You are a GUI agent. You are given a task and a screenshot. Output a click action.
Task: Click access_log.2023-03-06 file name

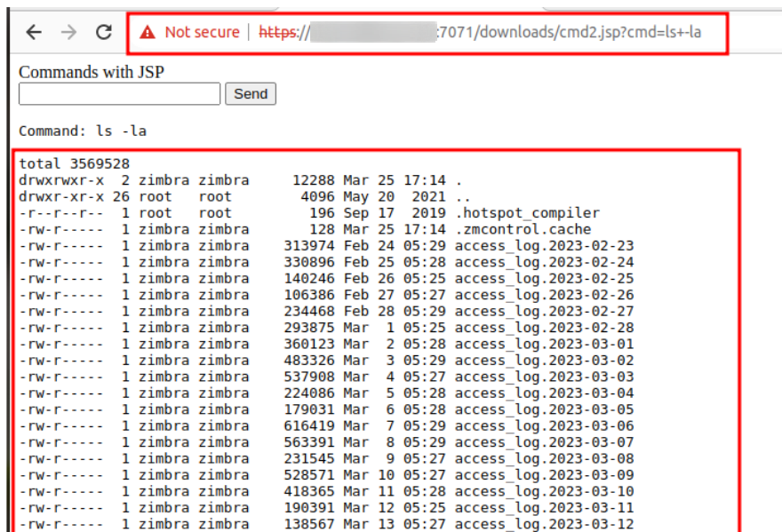point(544,425)
